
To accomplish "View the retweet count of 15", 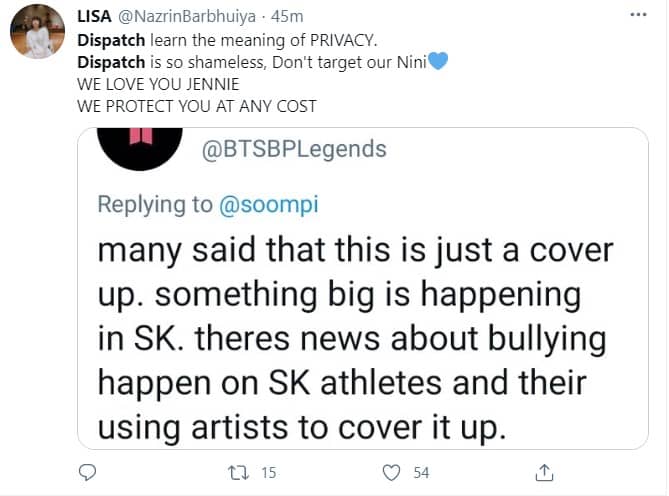I will (267, 471).
